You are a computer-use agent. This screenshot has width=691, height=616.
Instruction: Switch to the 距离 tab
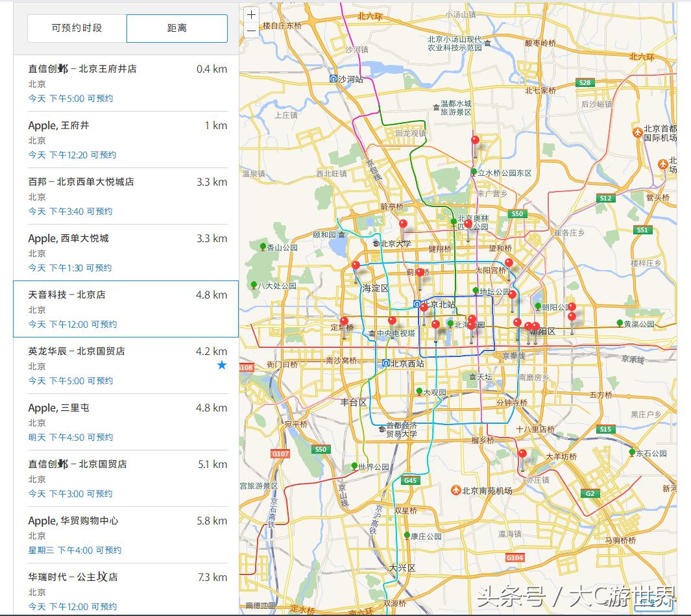tap(176, 28)
